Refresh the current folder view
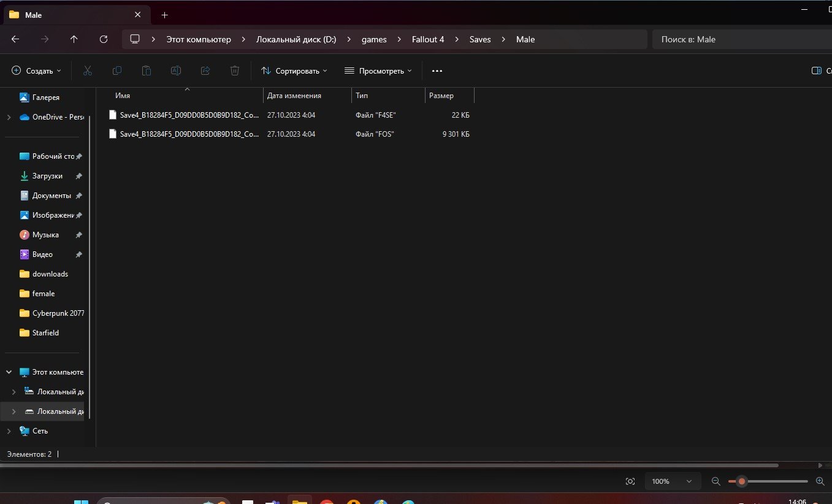Screen dimensions: 832x504 tap(104, 39)
